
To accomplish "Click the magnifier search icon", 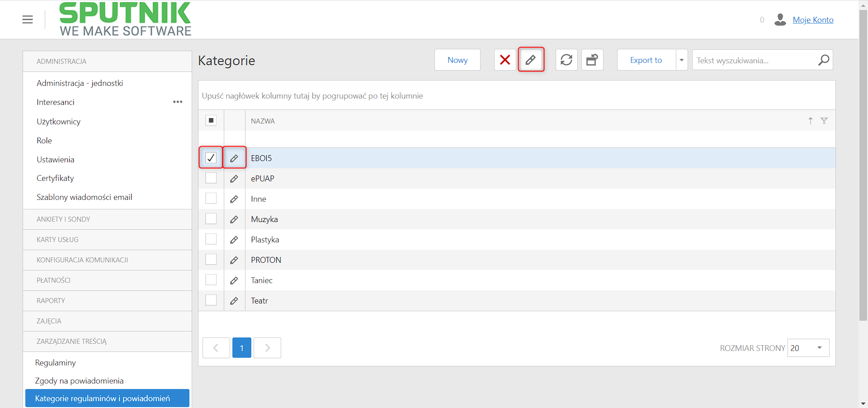I will tap(824, 60).
